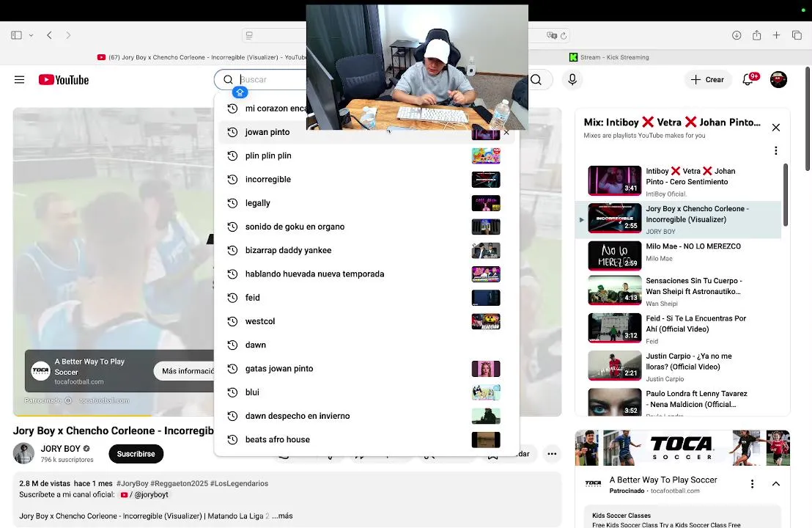Open Safari share menu
812x528 pixels.
tap(756, 35)
